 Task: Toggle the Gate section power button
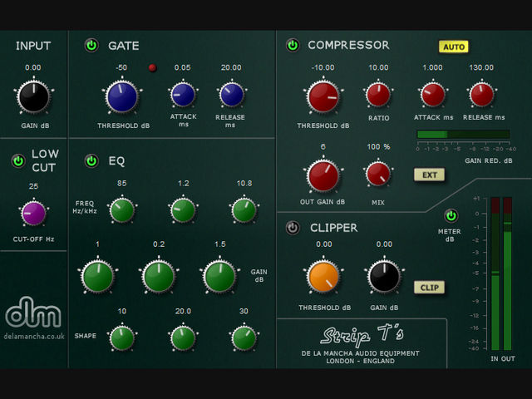[91, 45]
